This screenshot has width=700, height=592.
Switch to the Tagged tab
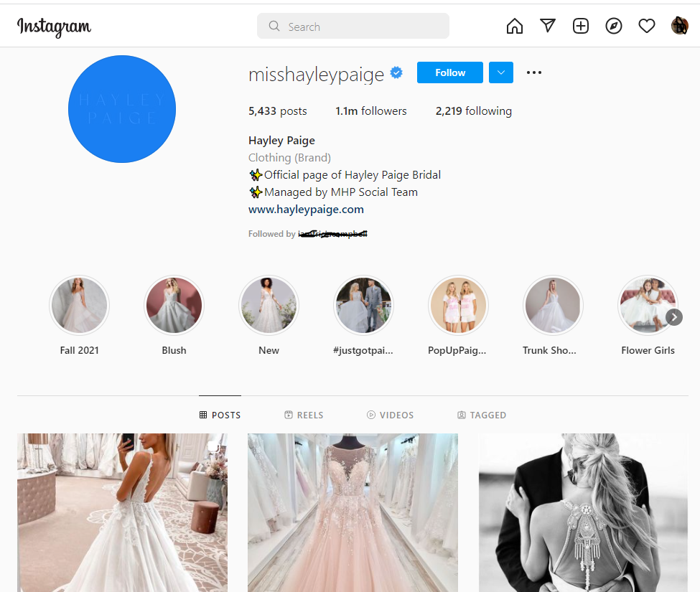482,415
